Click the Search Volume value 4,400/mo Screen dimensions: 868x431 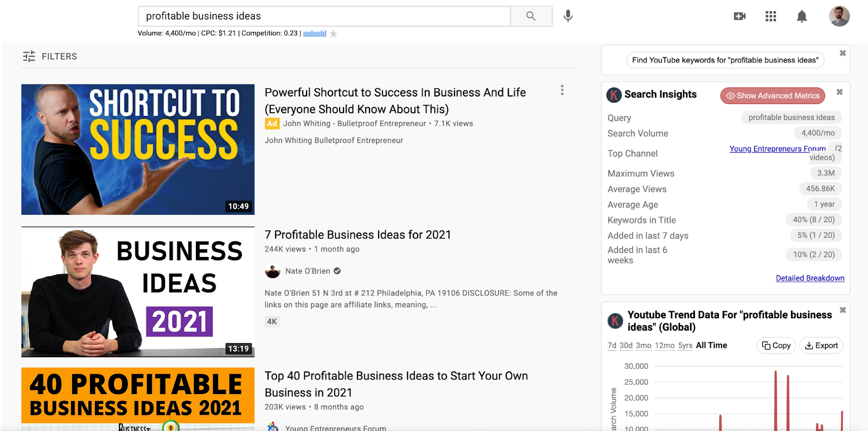(818, 133)
